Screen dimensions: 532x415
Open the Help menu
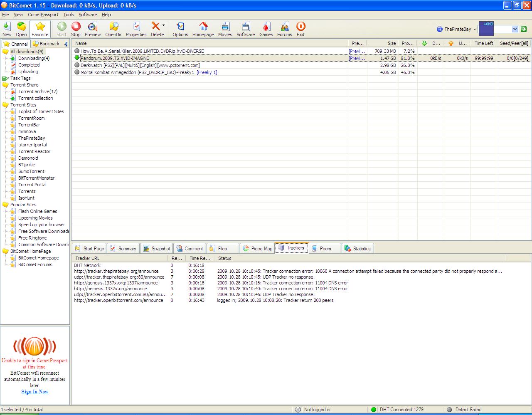(106, 15)
